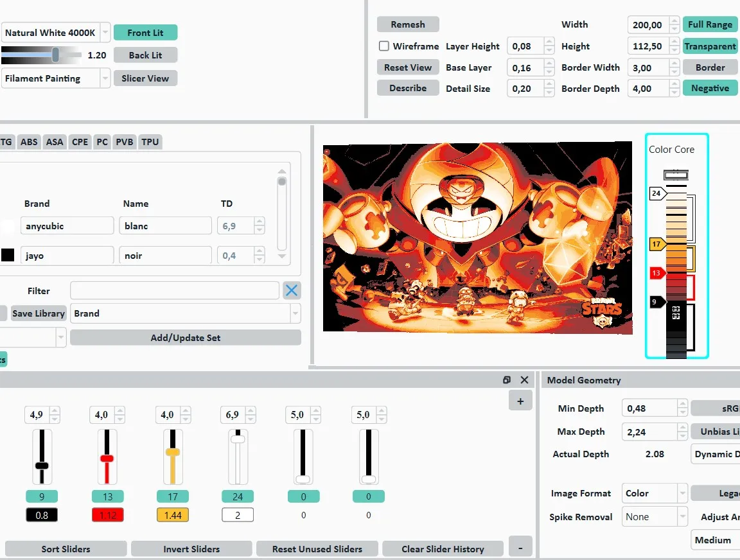740x560 pixels.
Task: Select the yellow layer 17 marker in Color Core
Action: point(657,244)
